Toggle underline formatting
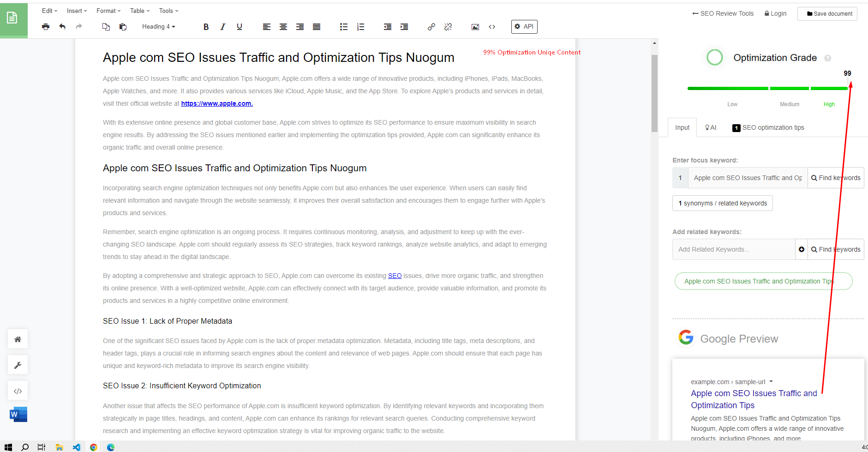Screen dimensions: 868x452 (x=239, y=26)
